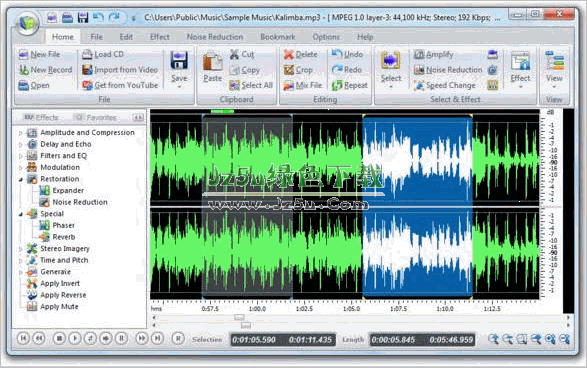Click the undo arrow in the quick access toolbar
587x368 pixels.
coord(98,17)
